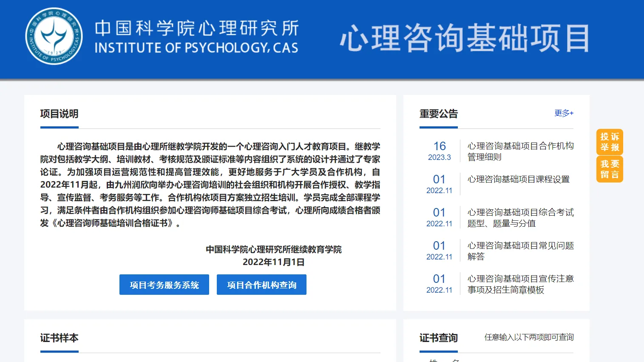Click the Institute of Psychology round logo
This screenshot has width=644, height=362.
tap(54, 36)
